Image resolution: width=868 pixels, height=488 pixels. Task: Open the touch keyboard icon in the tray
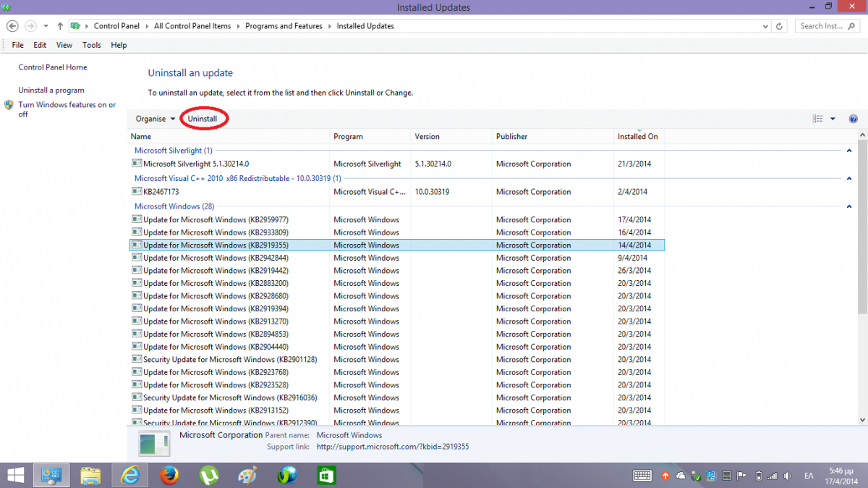642,476
